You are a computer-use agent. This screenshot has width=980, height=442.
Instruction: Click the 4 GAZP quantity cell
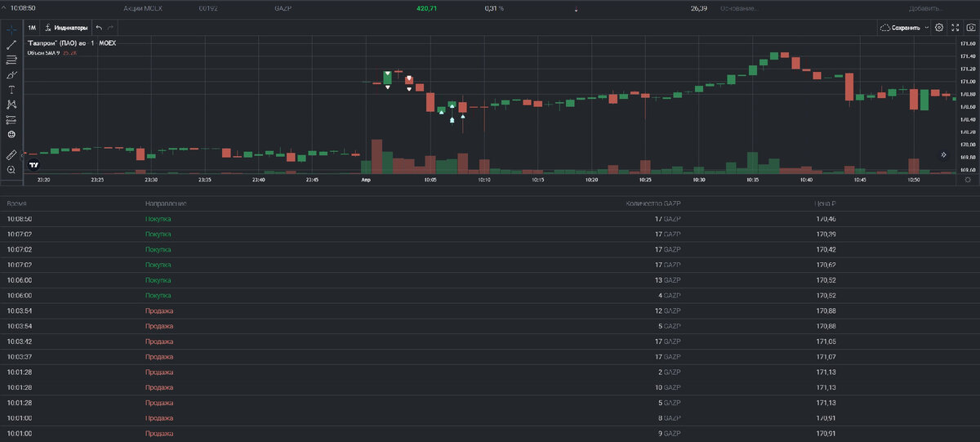[670, 295]
